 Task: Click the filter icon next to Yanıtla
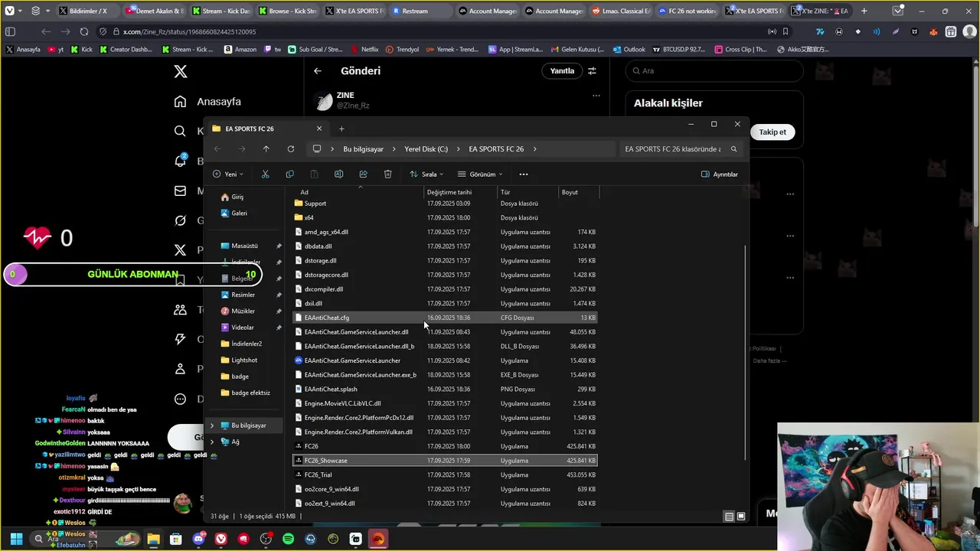point(592,71)
